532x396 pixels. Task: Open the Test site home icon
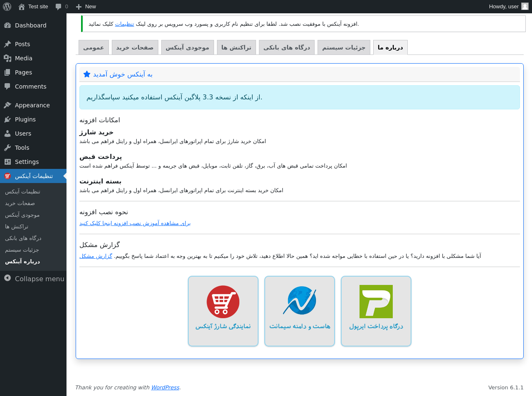[x=22, y=7]
